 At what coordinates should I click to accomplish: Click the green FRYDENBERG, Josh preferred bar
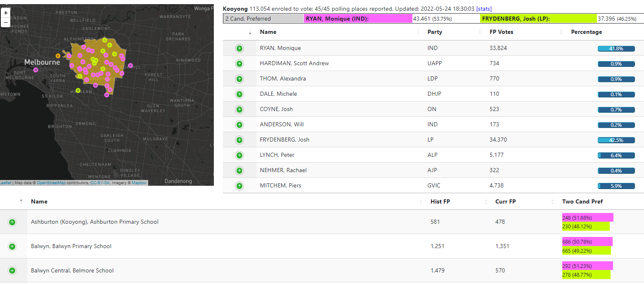[538, 19]
